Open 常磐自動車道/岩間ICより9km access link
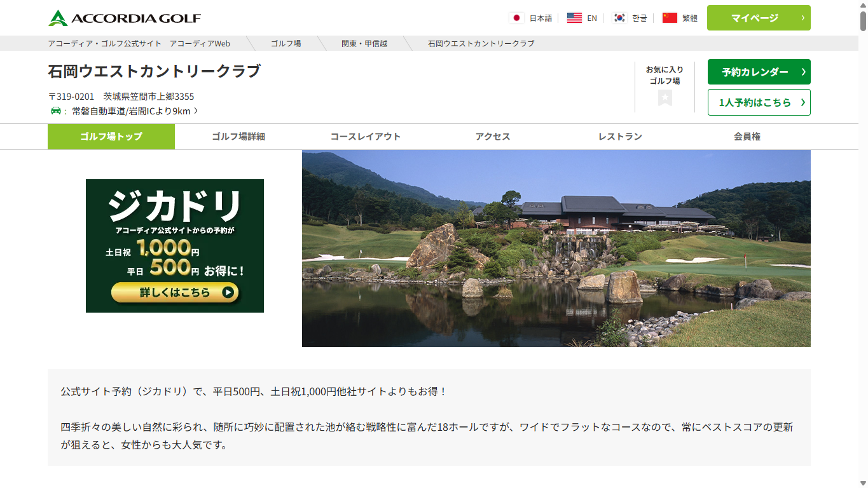The width and height of the screenshot is (868, 488). (x=131, y=111)
